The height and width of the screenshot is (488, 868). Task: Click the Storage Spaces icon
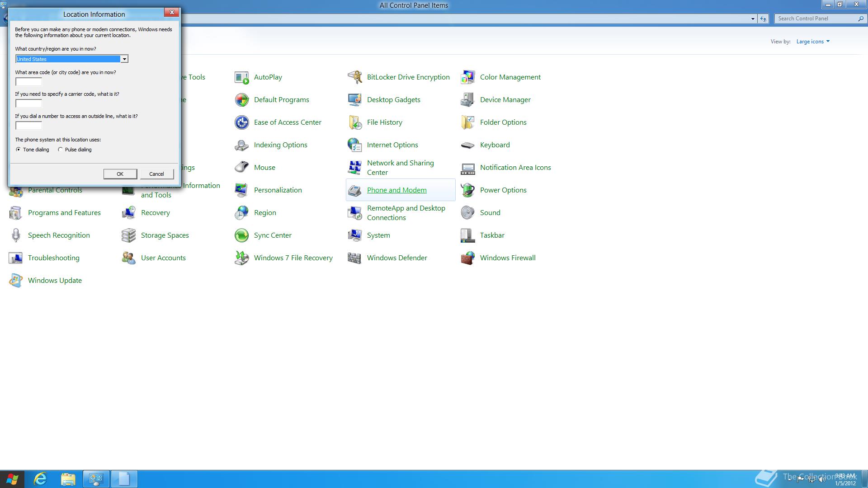129,235
